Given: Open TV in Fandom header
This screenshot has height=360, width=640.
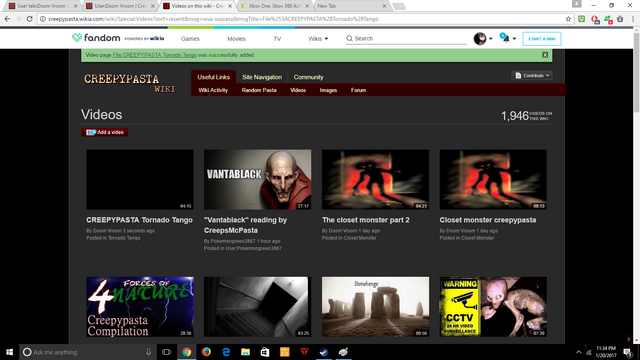Looking at the screenshot, I should coord(277,39).
